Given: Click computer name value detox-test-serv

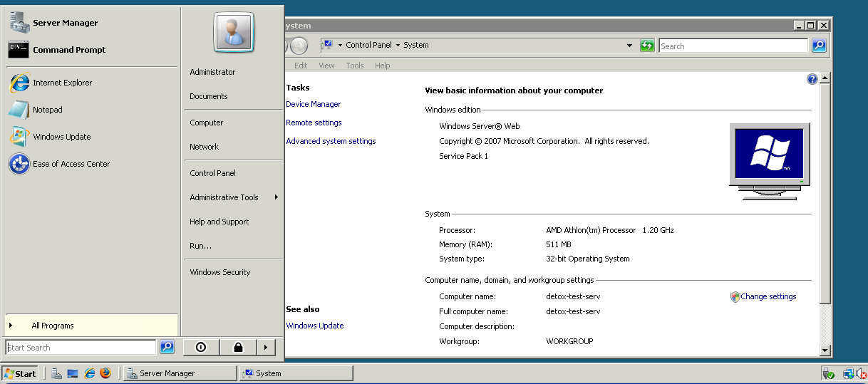Looking at the screenshot, I should point(573,296).
